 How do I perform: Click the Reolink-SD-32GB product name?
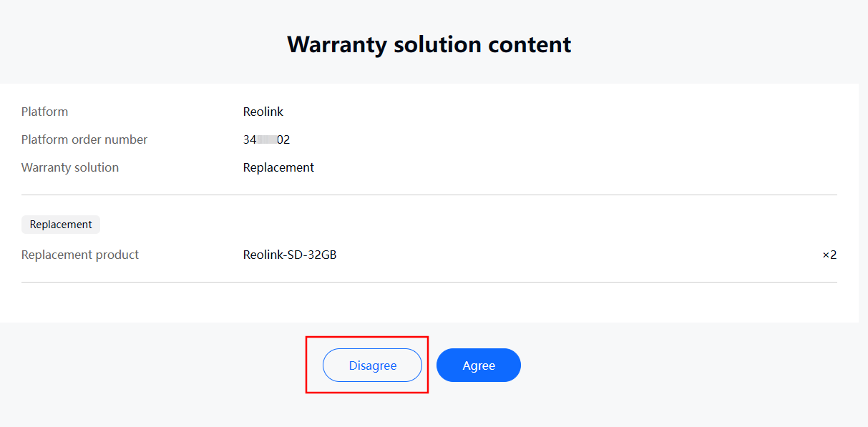pos(290,255)
